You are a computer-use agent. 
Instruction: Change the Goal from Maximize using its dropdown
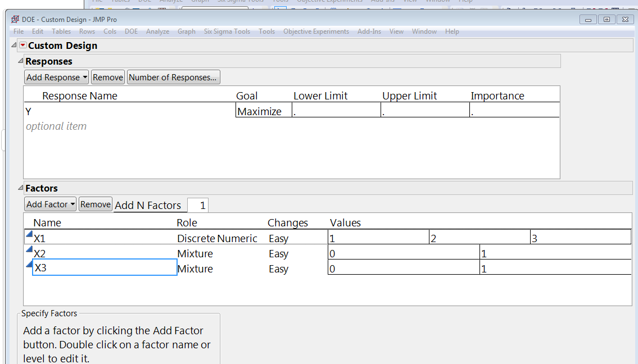262,111
